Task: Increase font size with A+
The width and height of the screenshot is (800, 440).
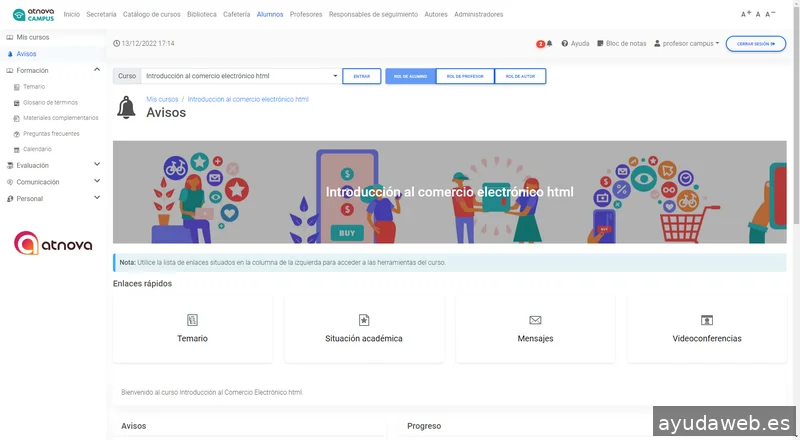Action: point(745,14)
